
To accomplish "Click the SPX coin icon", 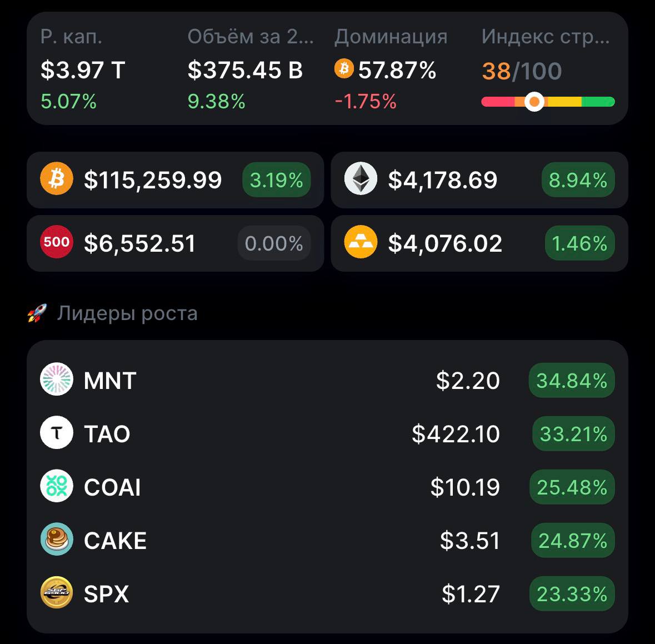I will click(x=57, y=593).
